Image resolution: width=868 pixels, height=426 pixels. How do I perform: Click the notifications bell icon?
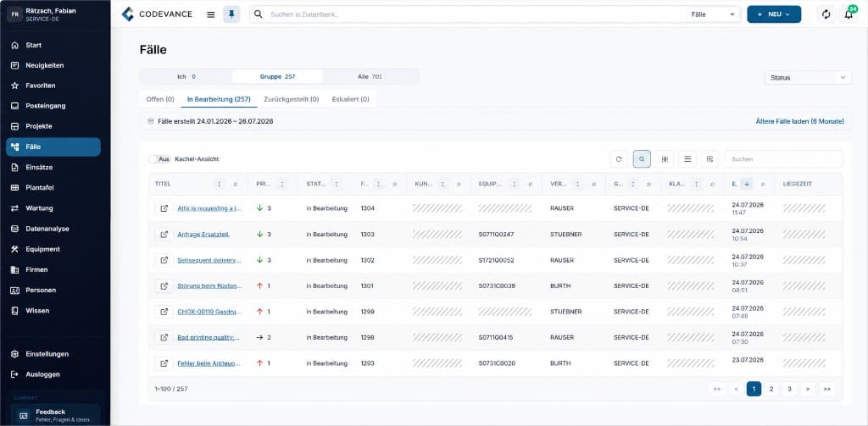click(848, 14)
